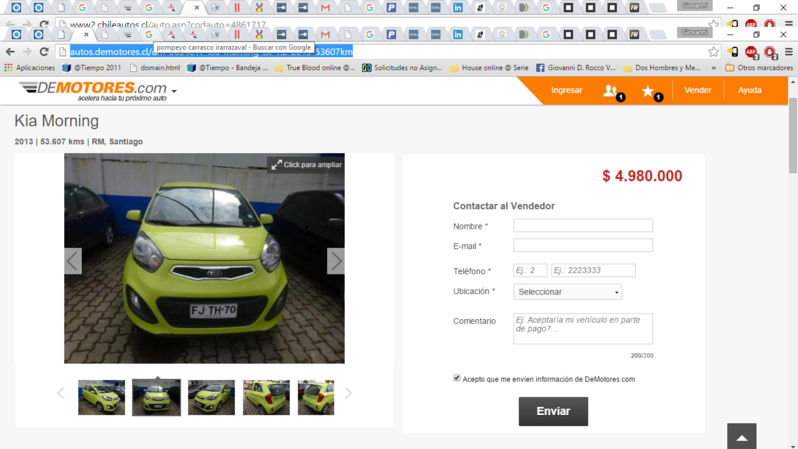Focus the phone area code field
The image size is (798, 449).
click(x=530, y=270)
